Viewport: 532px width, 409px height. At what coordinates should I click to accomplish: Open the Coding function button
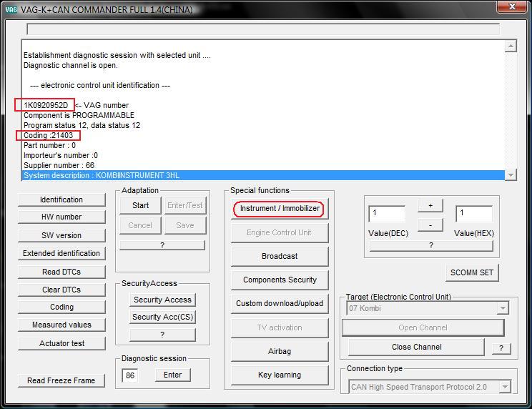(61, 307)
